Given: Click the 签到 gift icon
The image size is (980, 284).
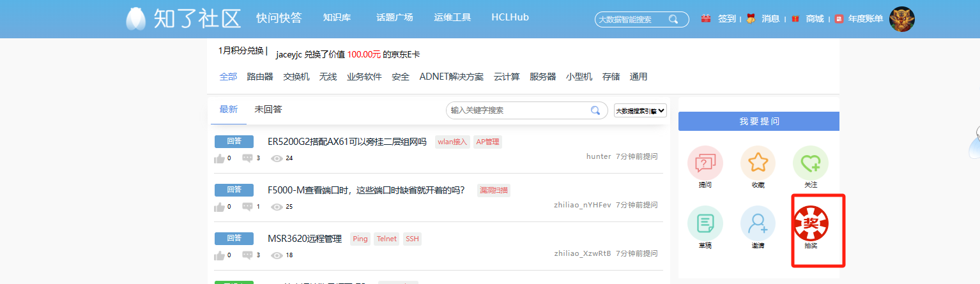Looking at the screenshot, I should (706, 19).
